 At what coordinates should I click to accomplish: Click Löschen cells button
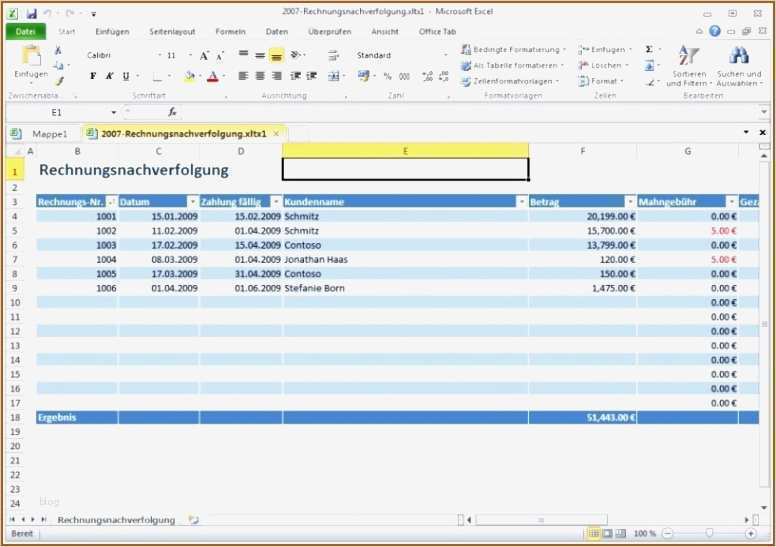click(x=603, y=65)
